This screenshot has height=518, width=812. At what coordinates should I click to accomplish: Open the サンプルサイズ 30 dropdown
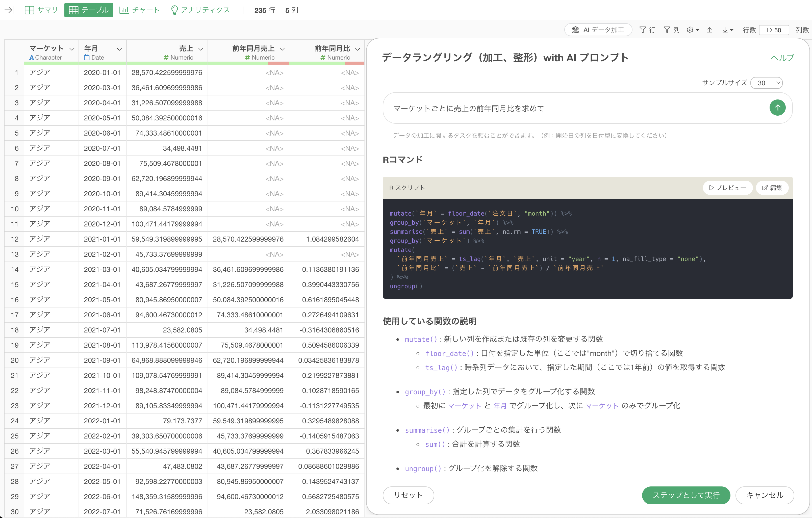click(767, 83)
